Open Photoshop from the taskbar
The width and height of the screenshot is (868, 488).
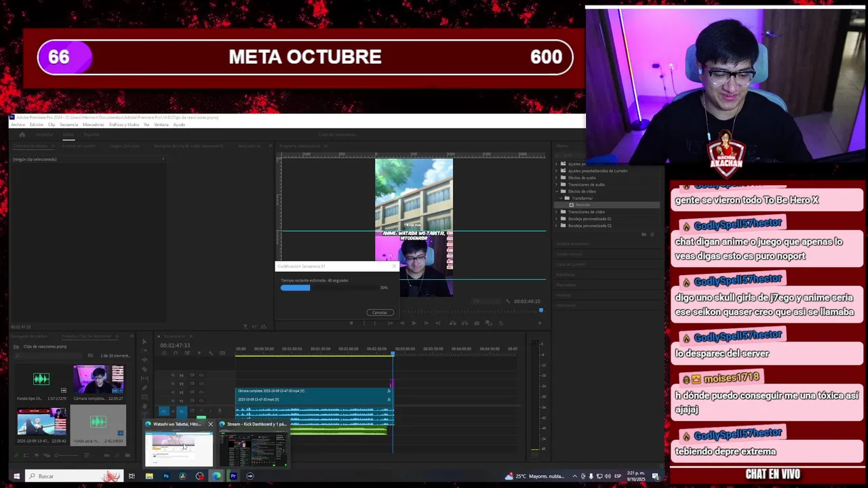tap(166, 476)
